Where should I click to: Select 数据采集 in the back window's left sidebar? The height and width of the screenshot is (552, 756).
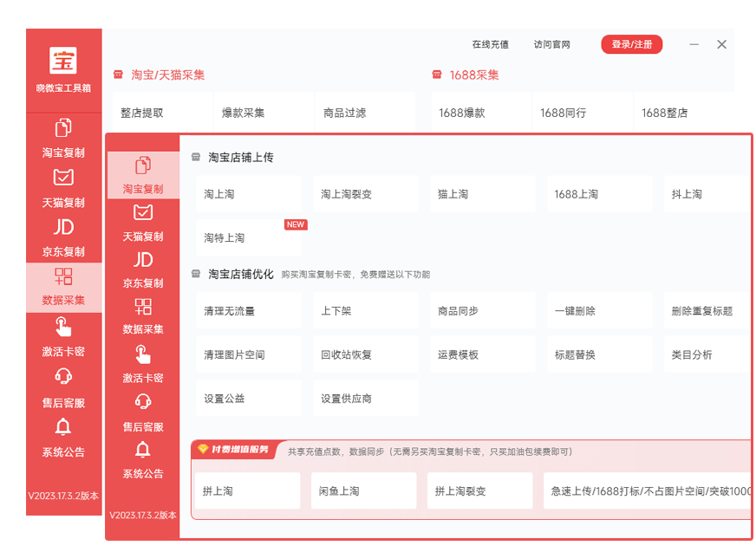(63, 288)
